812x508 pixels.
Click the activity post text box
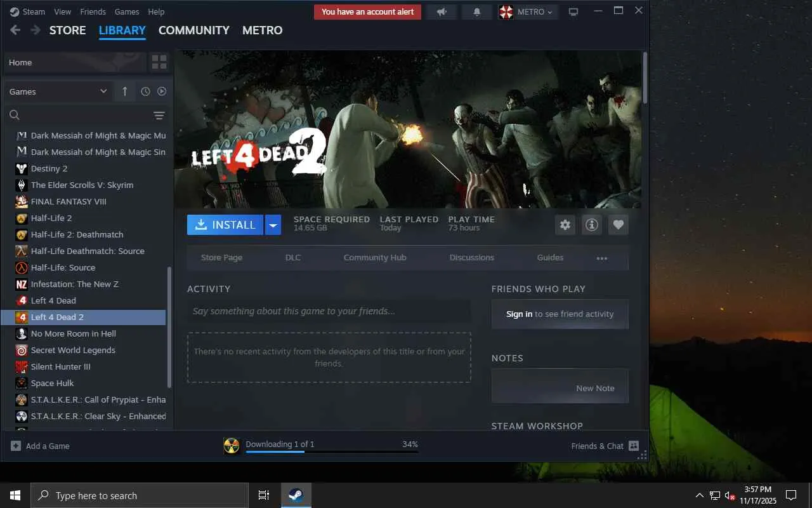tap(329, 311)
